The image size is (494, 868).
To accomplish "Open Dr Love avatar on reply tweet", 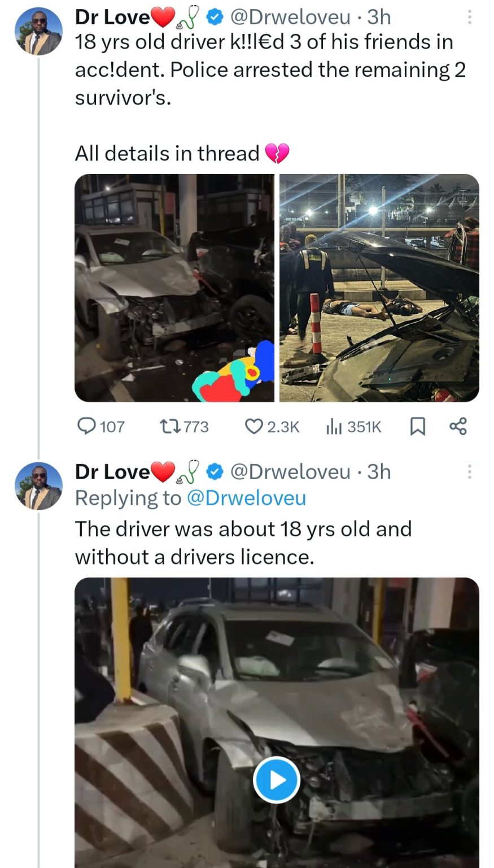I will (38, 487).
